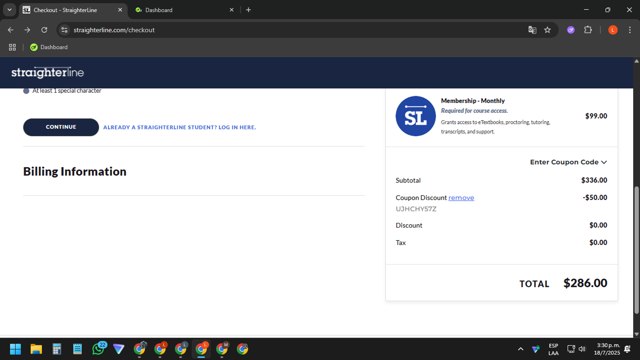
Task: Click the Billing Information heading
Action: tap(75, 171)
